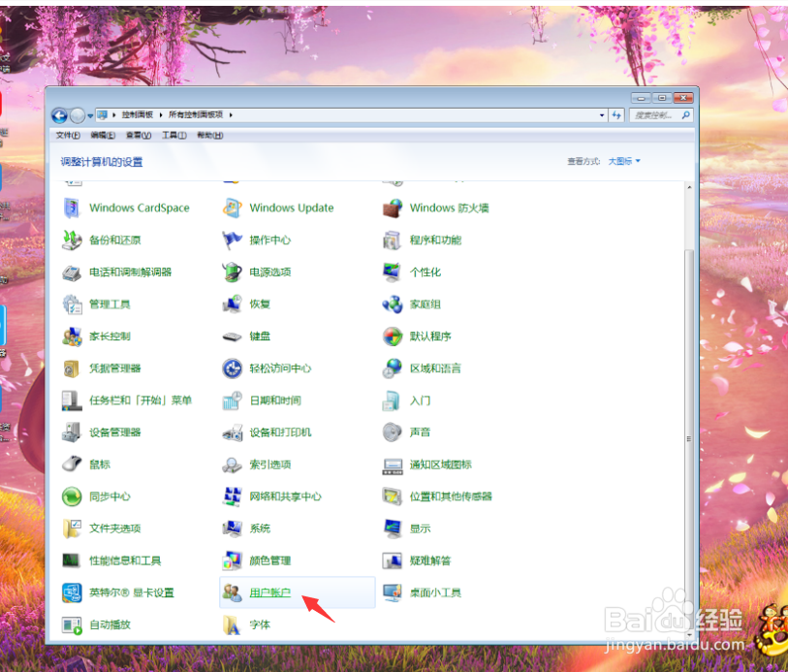Image resolution: width=788 pixels, height=672 pixels.
Task: Open the 轻松访问中心 icon
Action: pos(232,368)
